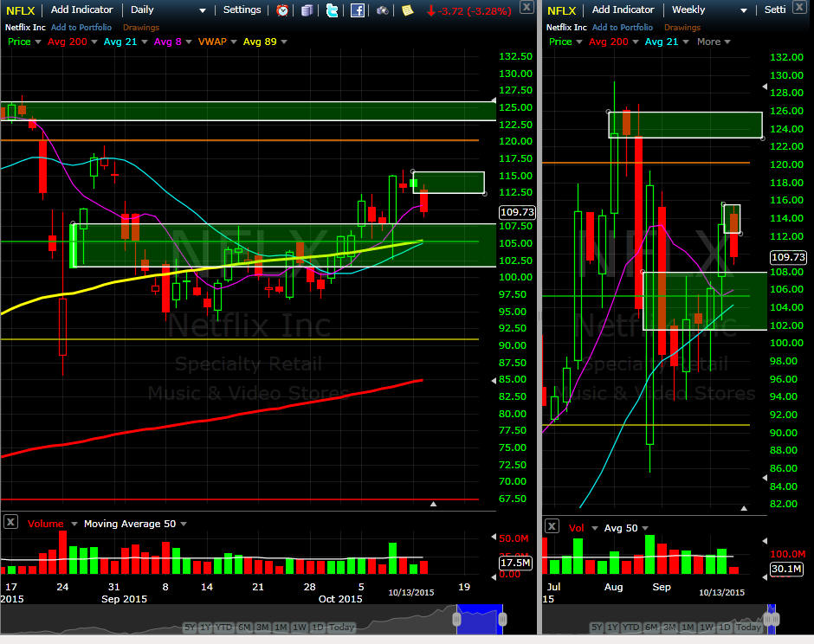
Task: Select 6M range in daily chart
Action: [x=244, y=628]
